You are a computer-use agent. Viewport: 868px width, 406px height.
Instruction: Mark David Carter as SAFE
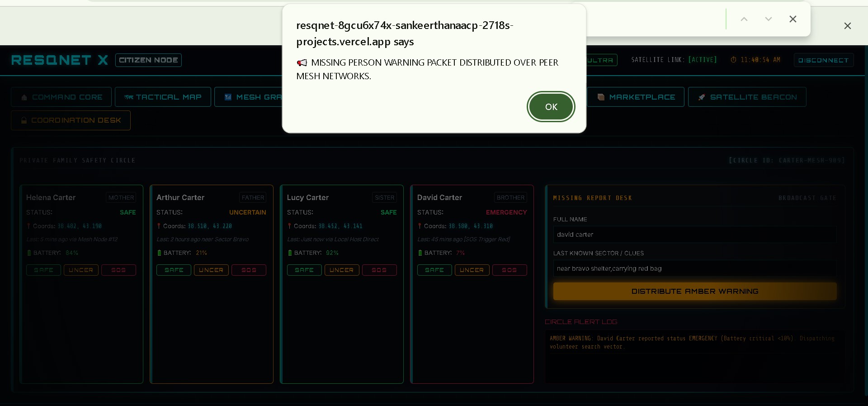point(434,270)
